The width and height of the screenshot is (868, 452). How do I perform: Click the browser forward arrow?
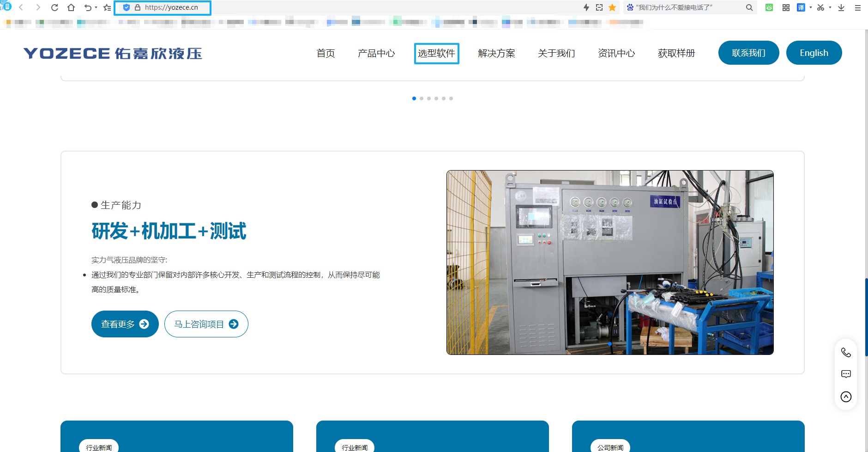pyautogui.click(x=38, y=7)
